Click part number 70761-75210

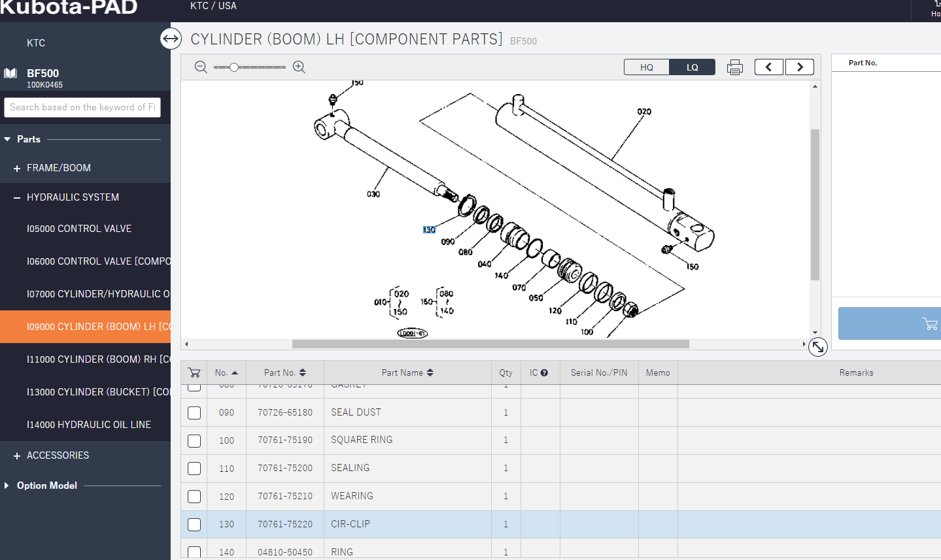coord(285,497)
